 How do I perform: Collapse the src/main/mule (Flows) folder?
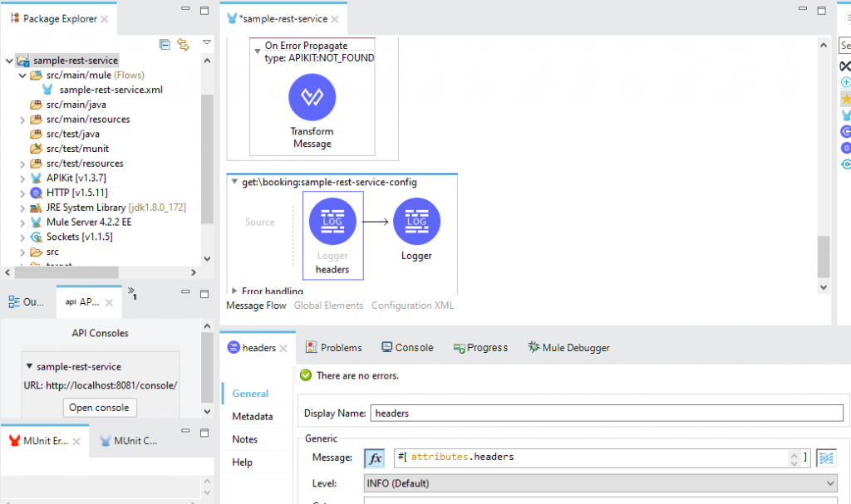tap(22, 75)
